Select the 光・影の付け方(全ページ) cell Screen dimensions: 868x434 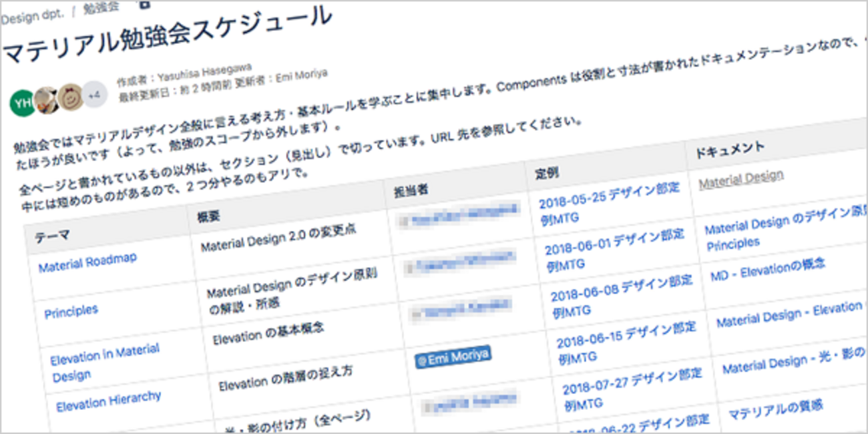click(298, 423)
